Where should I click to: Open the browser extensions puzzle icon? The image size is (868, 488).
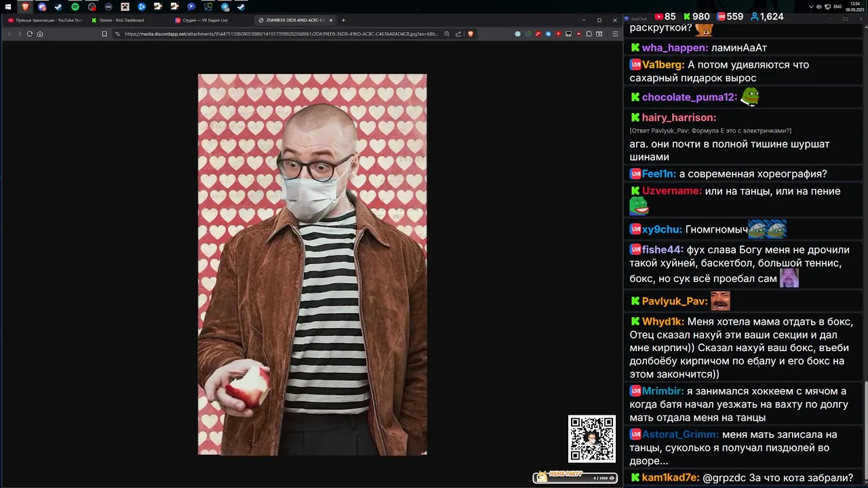tap(589, 34)
